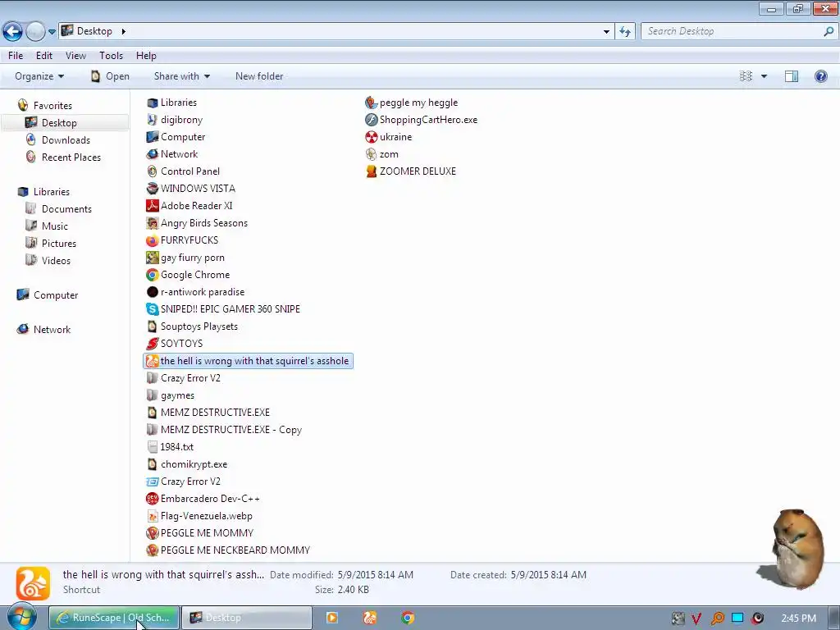Open the Help menu
Image resolution: width=840 pixels, height=630 pixels.
pyautogui.click(x=146, y=56)
